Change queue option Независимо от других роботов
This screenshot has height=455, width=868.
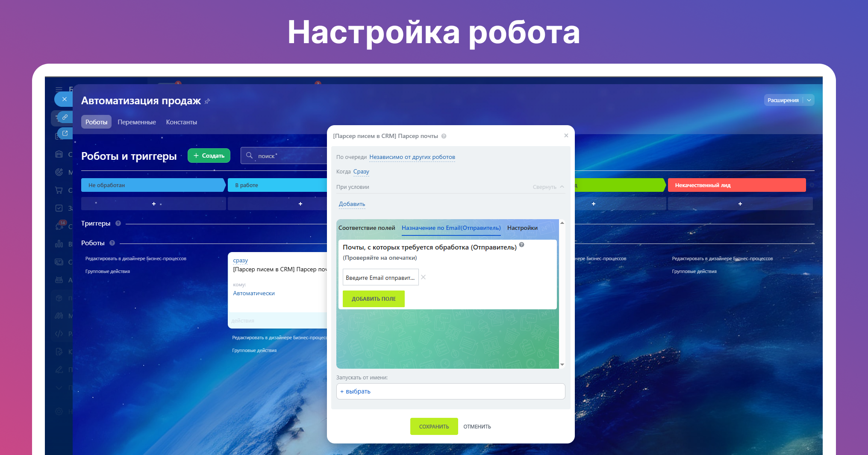(412, 157)
